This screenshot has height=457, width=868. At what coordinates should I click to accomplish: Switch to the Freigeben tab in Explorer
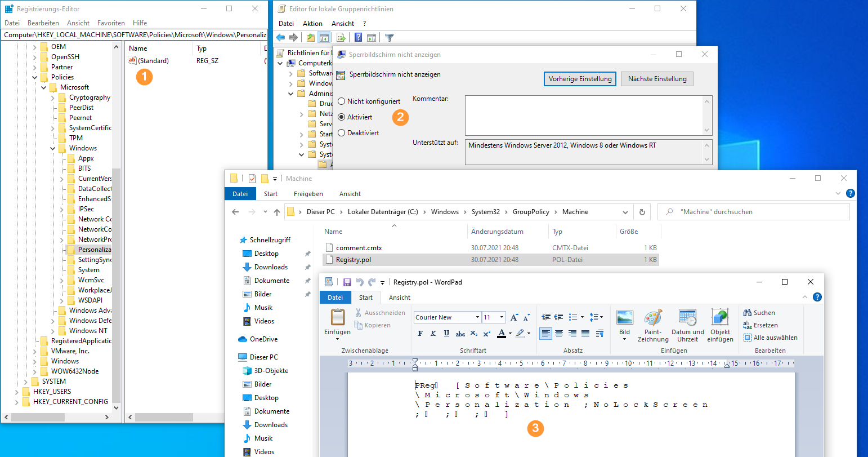point(308,194)
